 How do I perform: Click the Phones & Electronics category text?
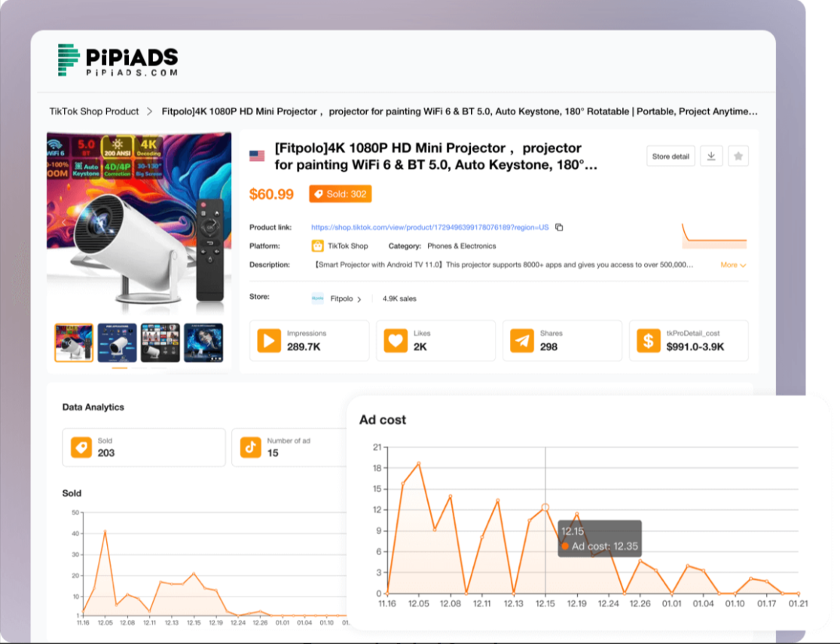click(x=461, y=246)
